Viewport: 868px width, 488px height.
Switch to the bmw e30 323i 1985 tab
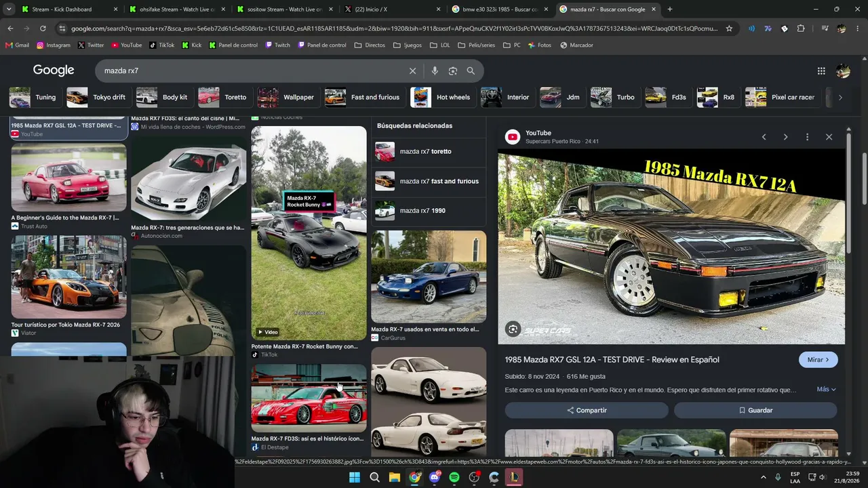500,9
